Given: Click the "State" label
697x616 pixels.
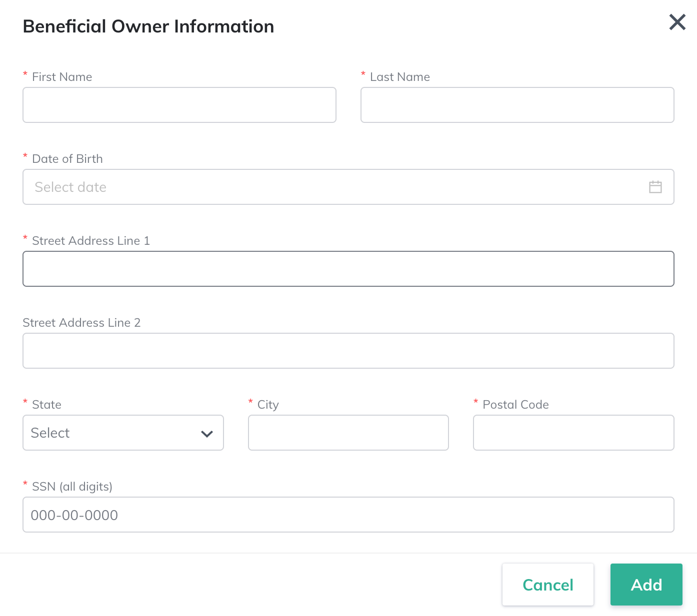Looking at the screenshot, I should [46, 405].
